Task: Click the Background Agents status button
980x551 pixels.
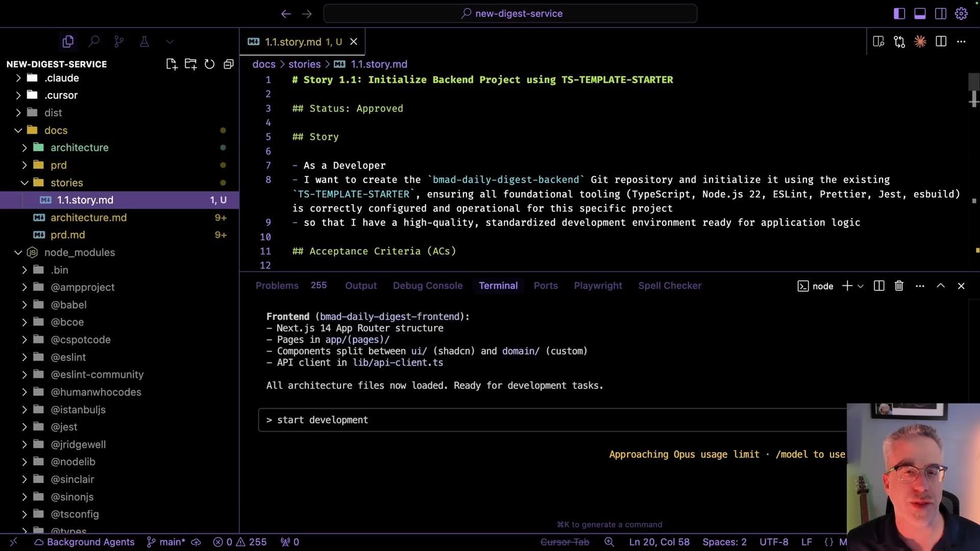Action: (84, 542)
